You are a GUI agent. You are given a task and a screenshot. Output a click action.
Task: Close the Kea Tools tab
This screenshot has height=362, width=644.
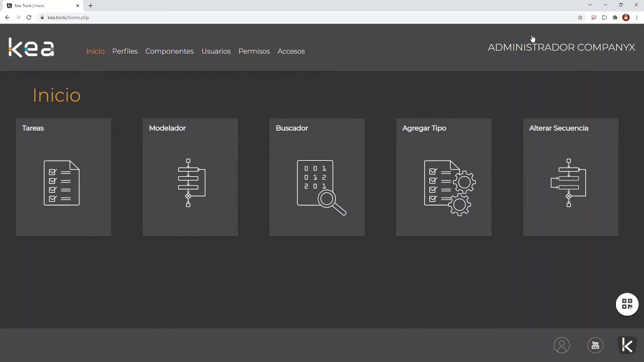pos(78,6)
